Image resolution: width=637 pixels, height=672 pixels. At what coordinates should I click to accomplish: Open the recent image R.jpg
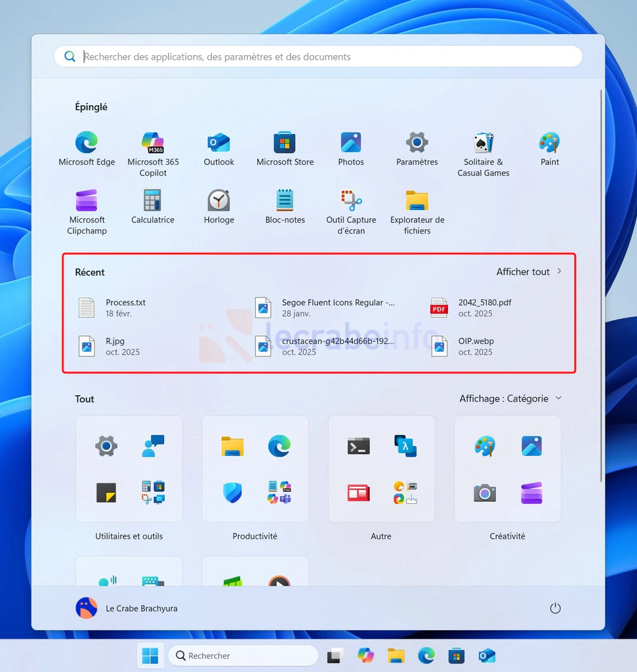point(109,346)
